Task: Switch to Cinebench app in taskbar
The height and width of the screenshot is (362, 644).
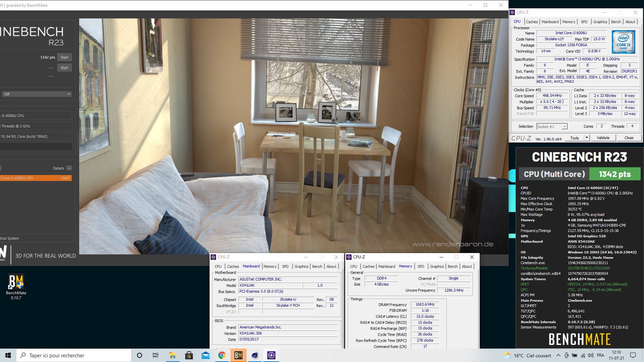Action: pyautogui.click(x=255, y=355)
